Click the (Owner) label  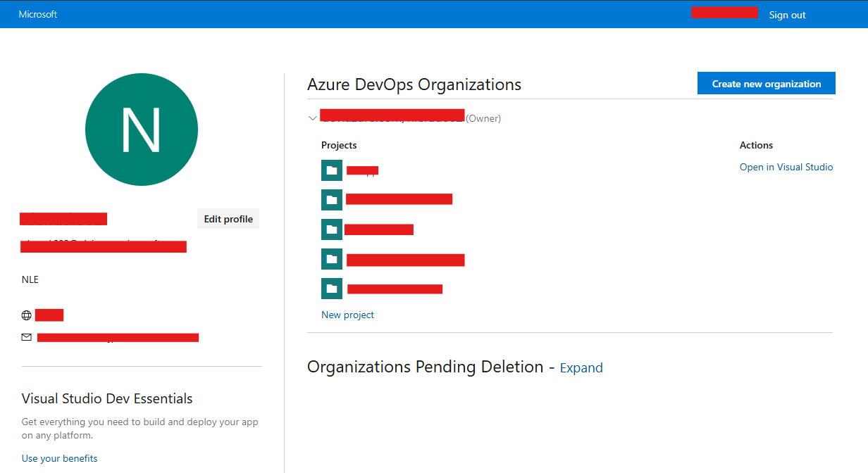(x=483, y=118)
